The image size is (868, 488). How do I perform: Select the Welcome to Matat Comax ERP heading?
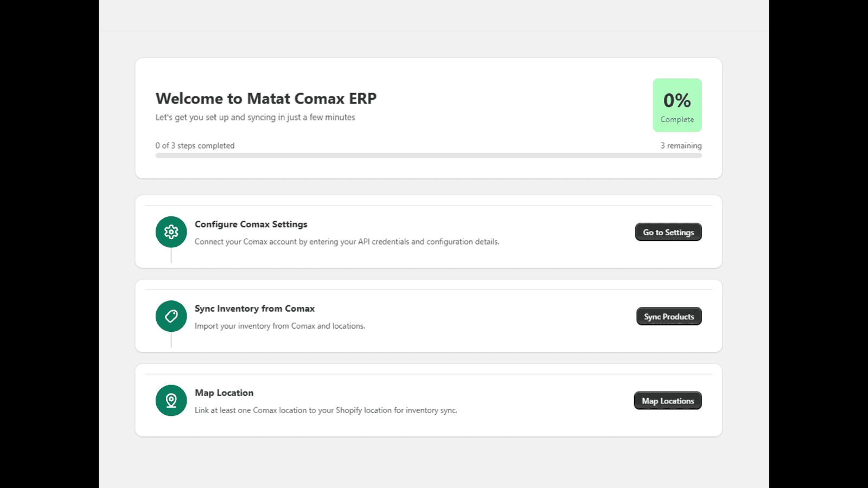point(266,99)
